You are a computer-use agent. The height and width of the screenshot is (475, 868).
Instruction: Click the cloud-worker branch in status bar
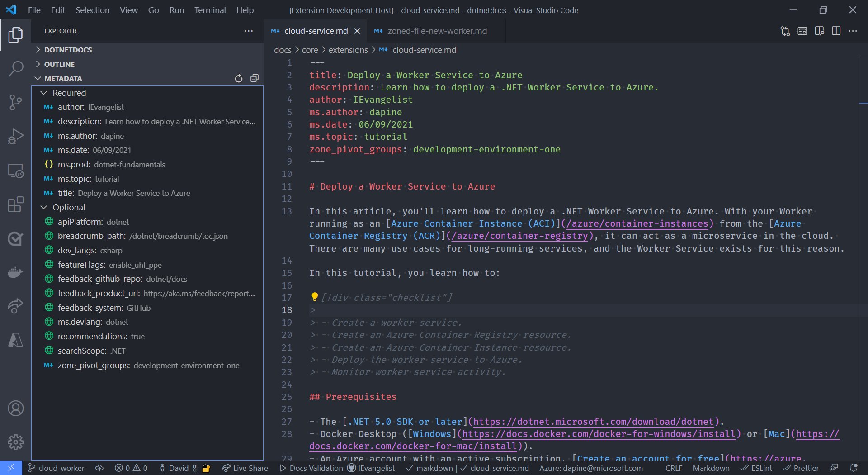tap(56, 468)
